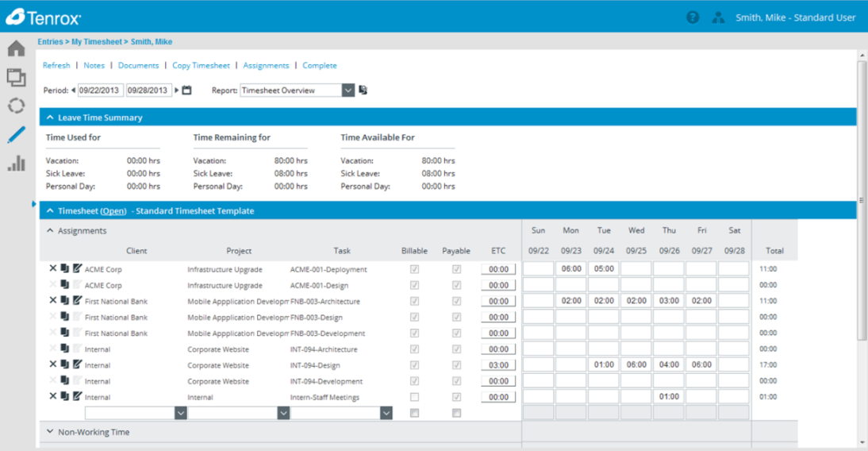868x451 pixels.
Task: Click period end date field 09/28/2013
Action: click(x=149, y=91)
